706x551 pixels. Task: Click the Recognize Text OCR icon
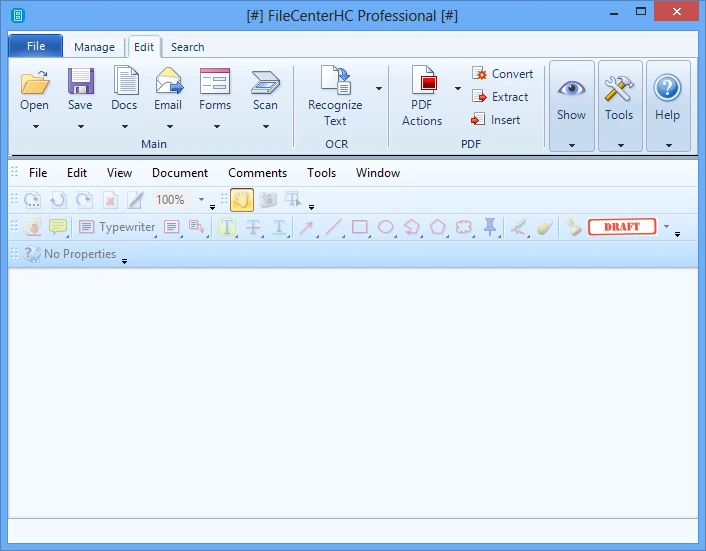pyautogui.click(x=335, y=82)
